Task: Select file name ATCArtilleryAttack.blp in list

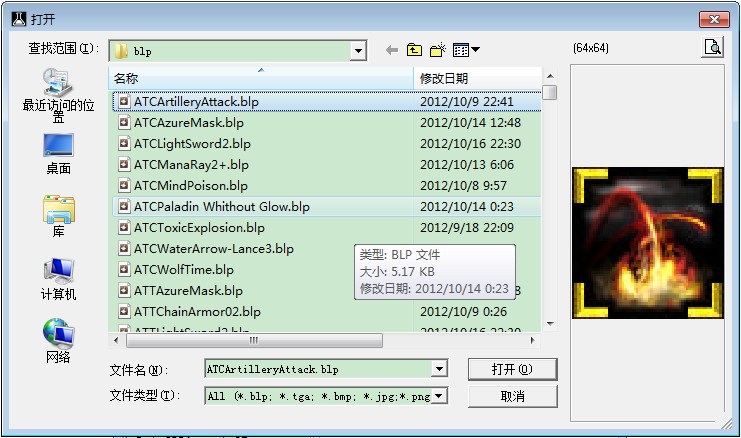Action: (x=196, y=102)
